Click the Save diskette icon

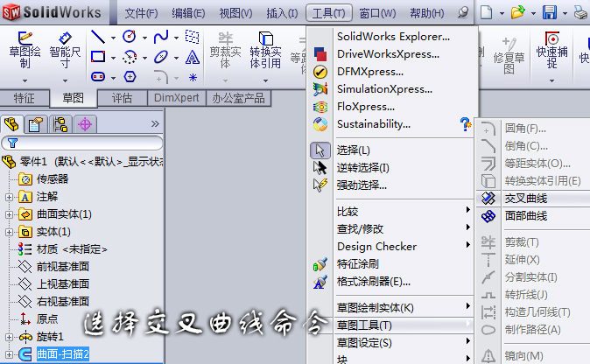pyautogui.click(x=550, y=12)
